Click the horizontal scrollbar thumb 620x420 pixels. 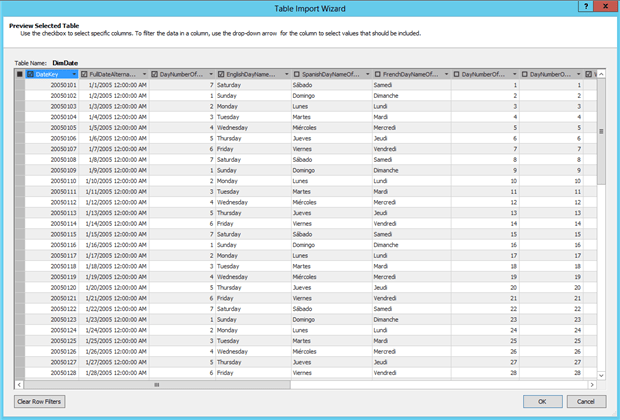point(157,384)
